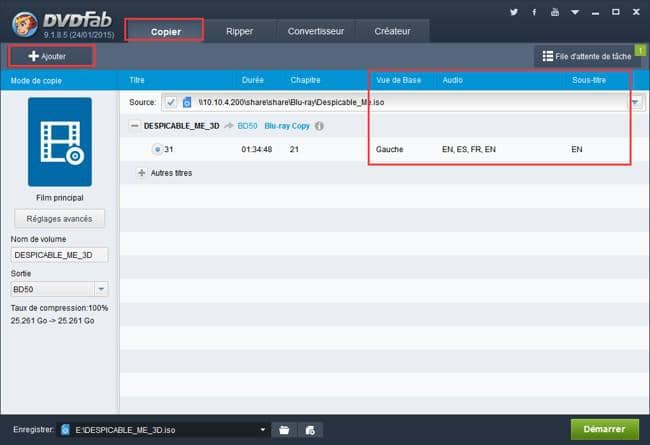Click the ISO disc icon beside source path

pos(187,102)
